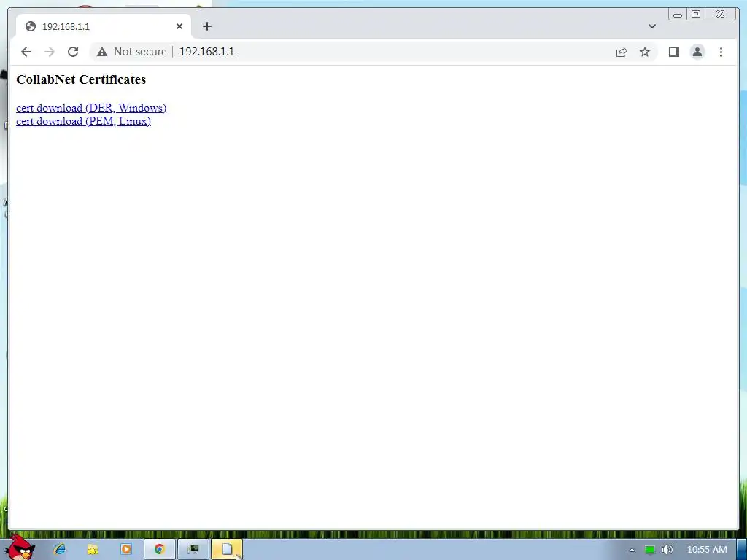Viewport: 747px width, 560px height.
Task: Launch Internet Explorer from the taskbar
Action: [x=60, y=549]
